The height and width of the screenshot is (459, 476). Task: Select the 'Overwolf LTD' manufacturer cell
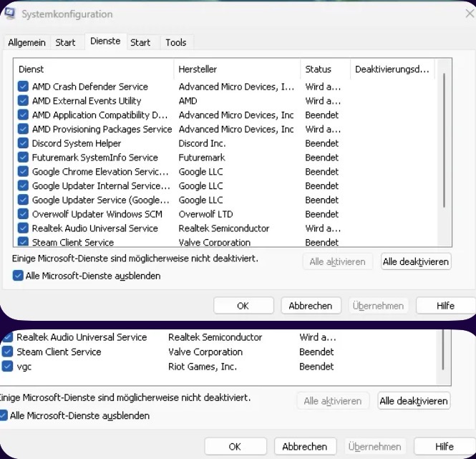point(206,214)
